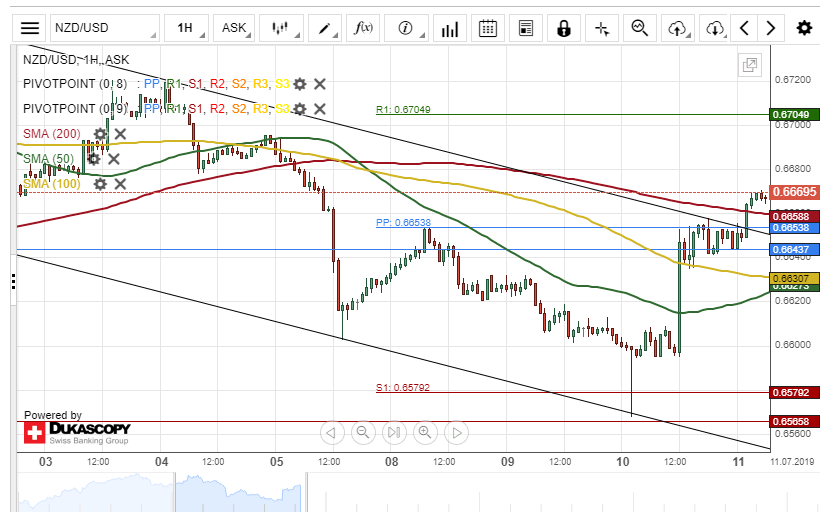
Task: Open settings for the second PIVOTPOINT indicator
Action: point(300,109)
